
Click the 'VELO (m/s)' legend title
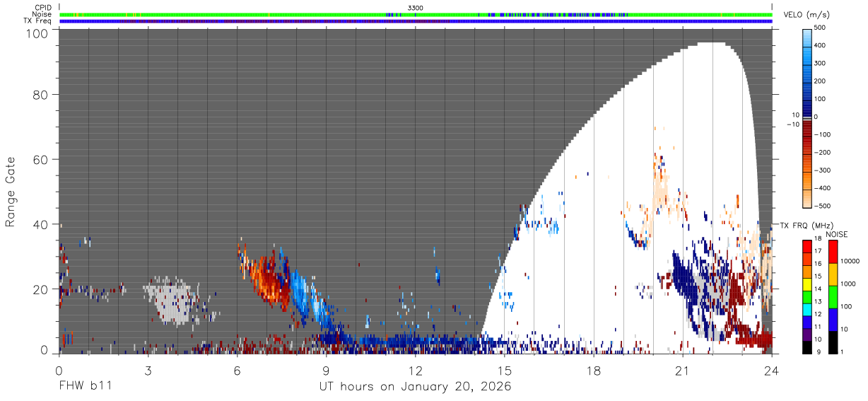807,16
